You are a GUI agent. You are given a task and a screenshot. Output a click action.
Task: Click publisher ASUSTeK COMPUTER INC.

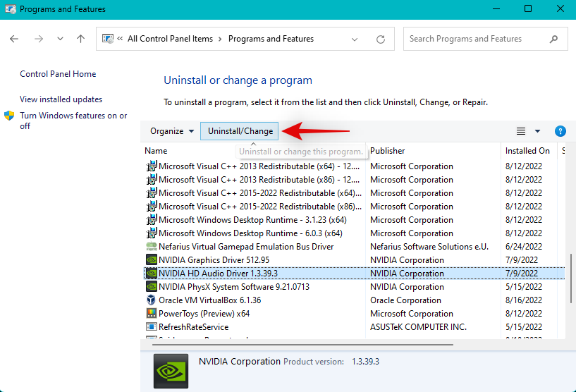click(x=418, y=327)
